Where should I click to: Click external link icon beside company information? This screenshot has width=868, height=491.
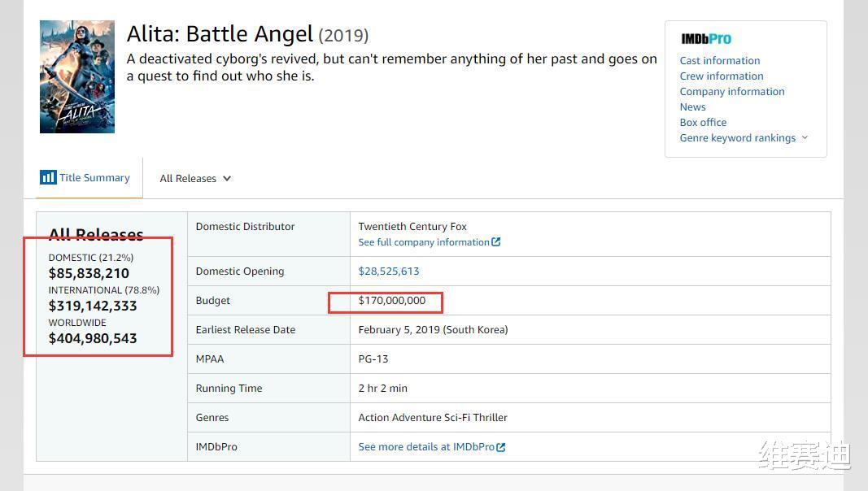496,241
